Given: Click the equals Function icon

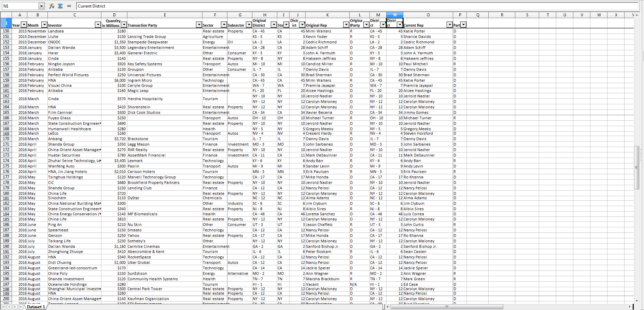Looking at the screenshot, I should tap(69, 6).
